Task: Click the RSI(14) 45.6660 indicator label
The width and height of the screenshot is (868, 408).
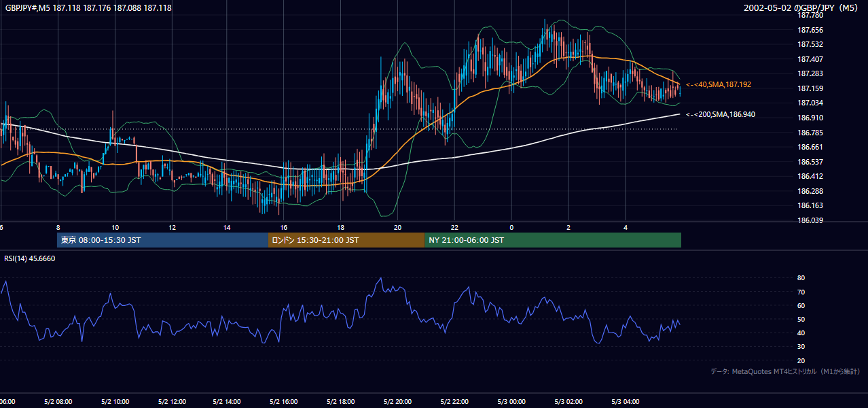Action: 30,258
